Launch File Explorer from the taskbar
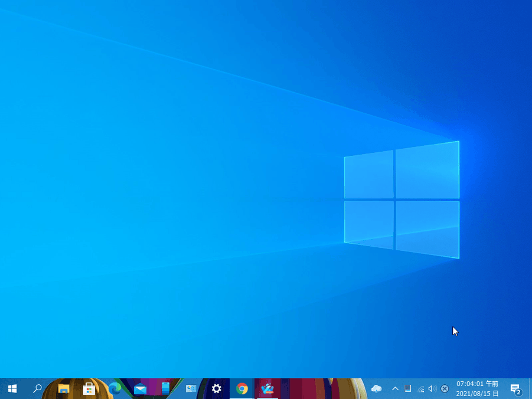 pyautogui.click(x=63, y=388)
